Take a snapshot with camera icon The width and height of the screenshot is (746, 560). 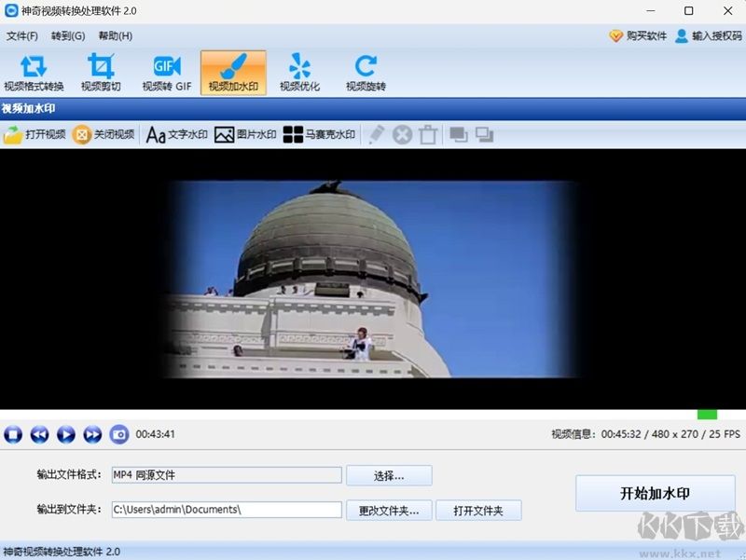119,434
